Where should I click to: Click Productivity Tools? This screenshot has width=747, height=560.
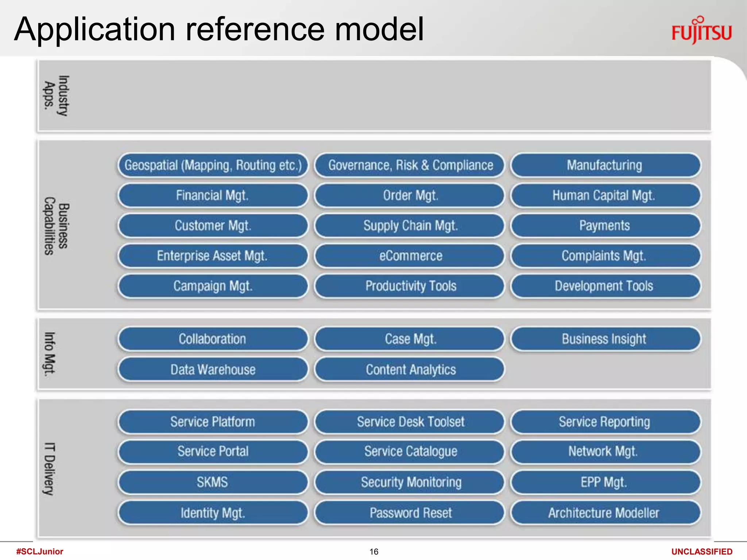(x=410, y=286)
